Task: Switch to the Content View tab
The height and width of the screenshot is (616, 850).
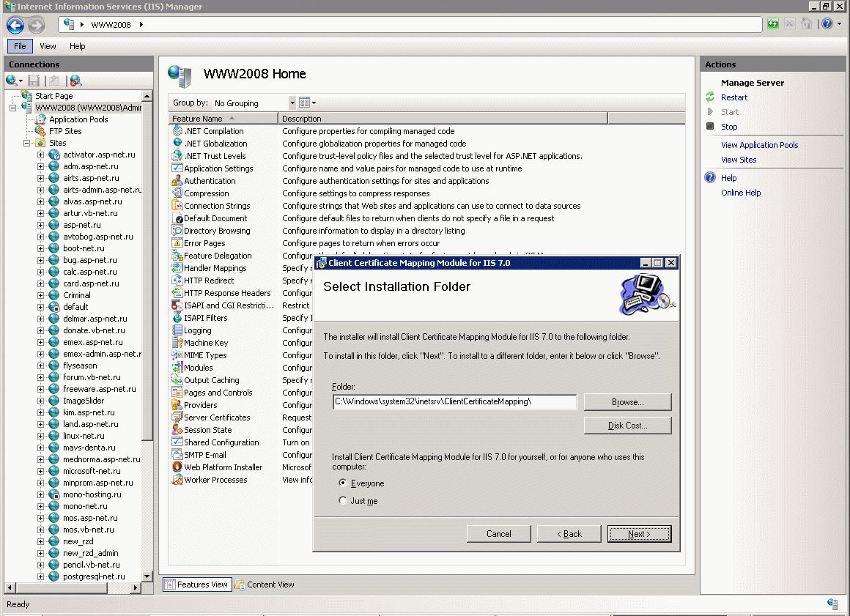Action: click(x=265, y=585)
